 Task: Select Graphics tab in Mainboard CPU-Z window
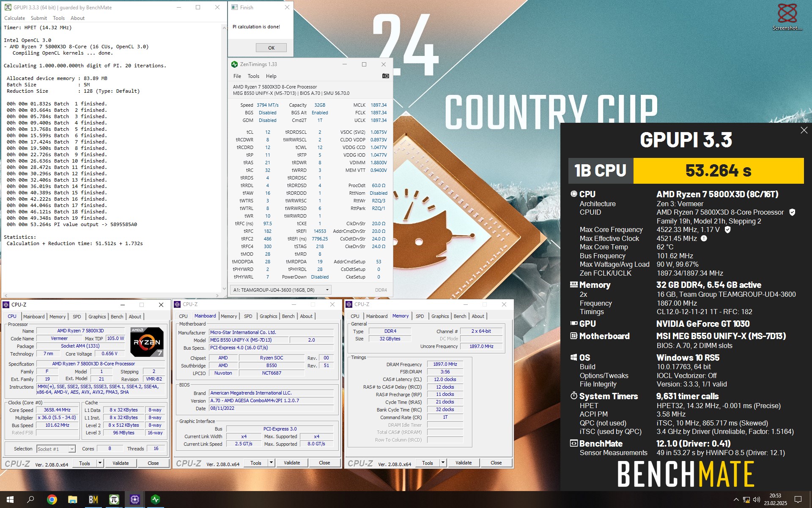(x=269, y=316)
